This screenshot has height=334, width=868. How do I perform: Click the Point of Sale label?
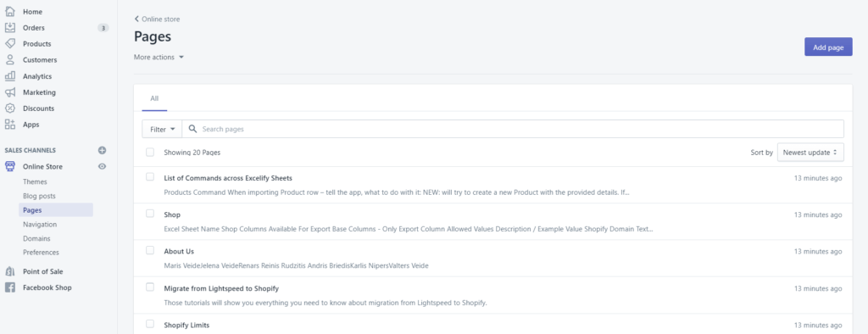pos(42,271)
